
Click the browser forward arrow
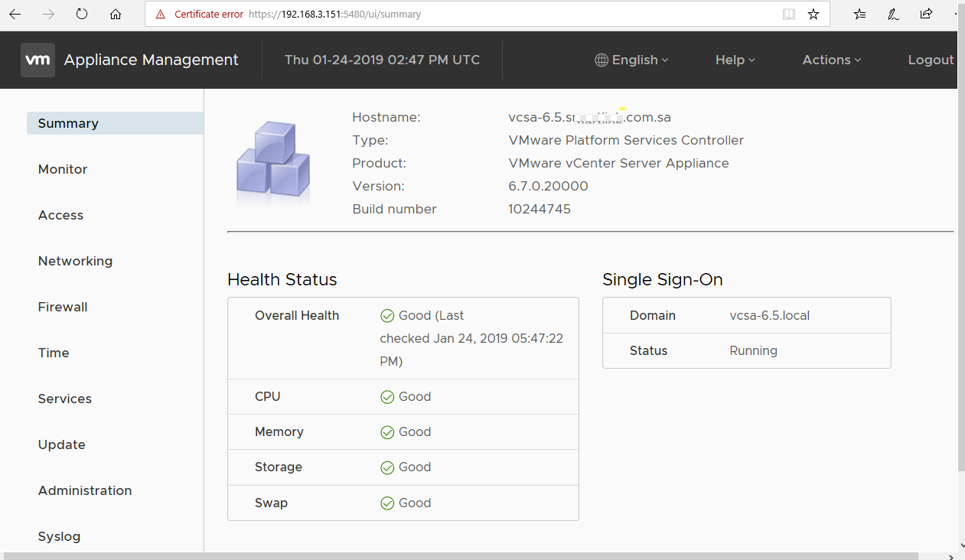[48, 14]
